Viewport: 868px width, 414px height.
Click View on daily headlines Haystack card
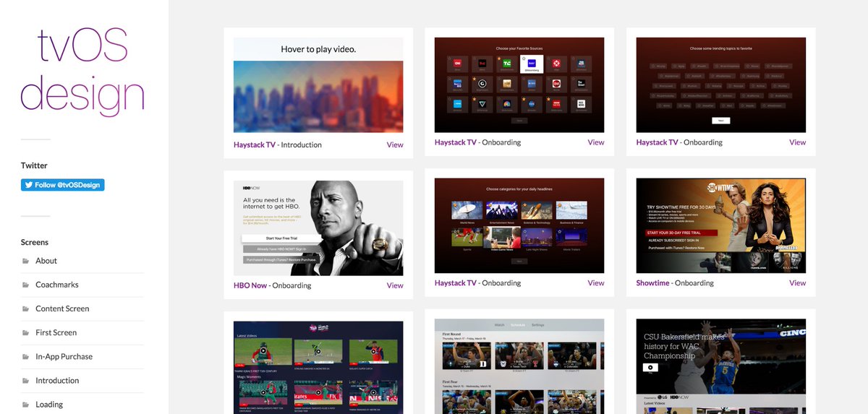[596, 283]
